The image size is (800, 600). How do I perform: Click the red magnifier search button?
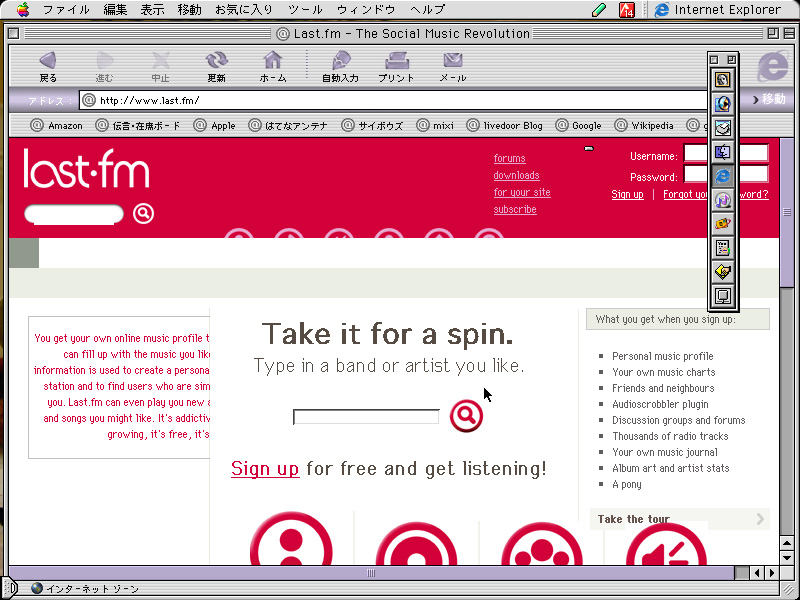pyautogui.click(x=466, y=416)
